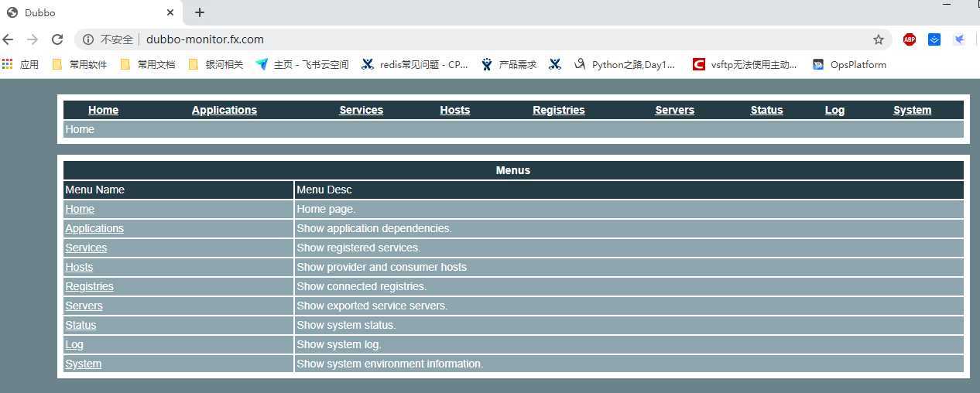Open the ABP adblock extension
Viewport: 980px width, 393px height.
point(910,39)
